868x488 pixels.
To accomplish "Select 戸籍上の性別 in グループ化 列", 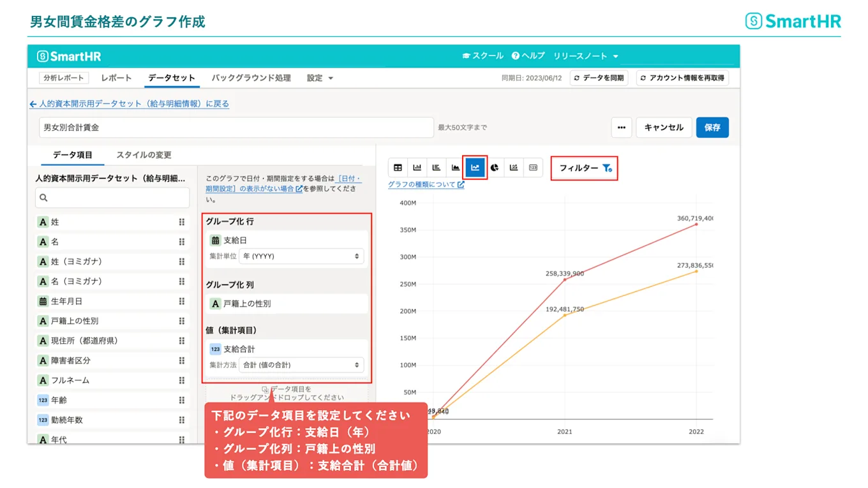I will coord(287,304).
